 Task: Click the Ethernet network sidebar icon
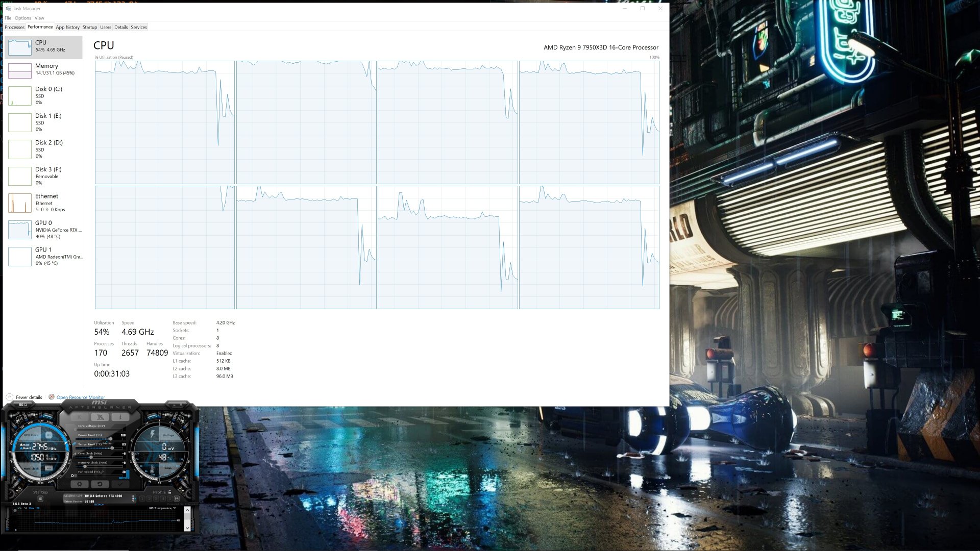point(19,203)
